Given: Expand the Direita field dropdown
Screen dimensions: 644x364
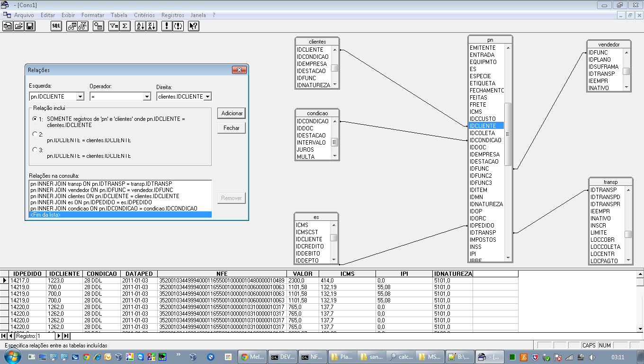Looking at the screenshot, I should 207,97.
